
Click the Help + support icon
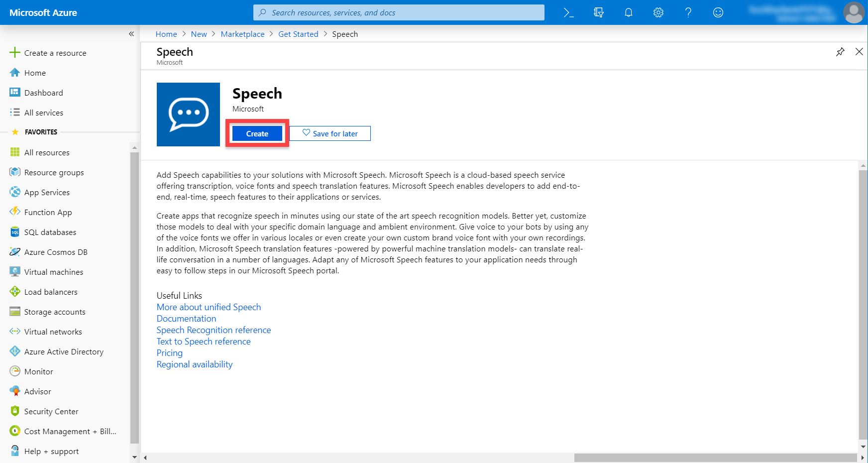click(15, 451)
